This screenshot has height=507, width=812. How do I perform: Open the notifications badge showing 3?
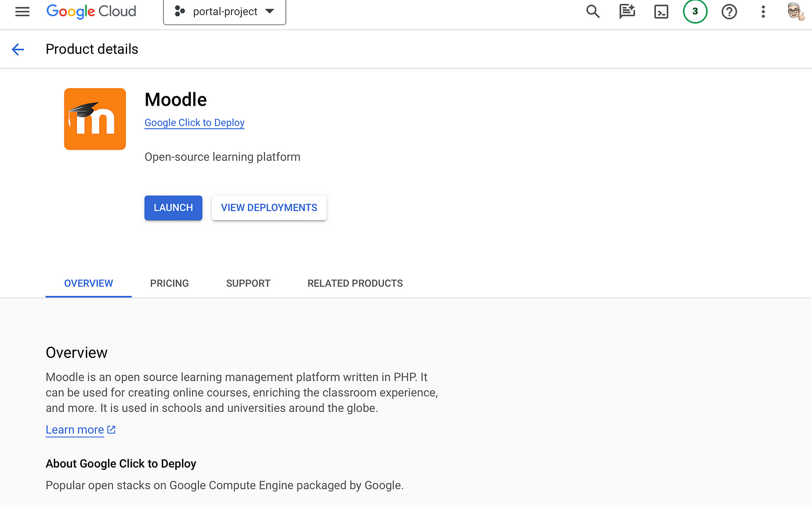(695, 12)
